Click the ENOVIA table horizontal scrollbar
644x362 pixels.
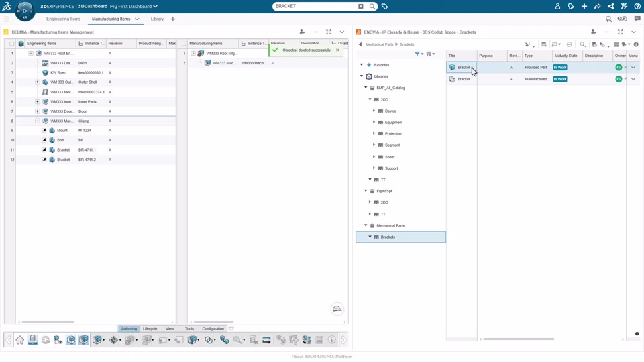(519, 339)
